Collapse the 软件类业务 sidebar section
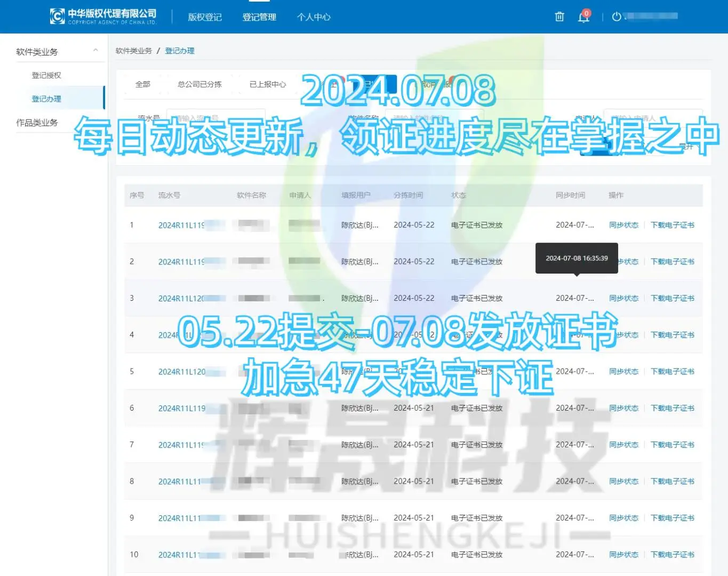 [x=95, y=50]
